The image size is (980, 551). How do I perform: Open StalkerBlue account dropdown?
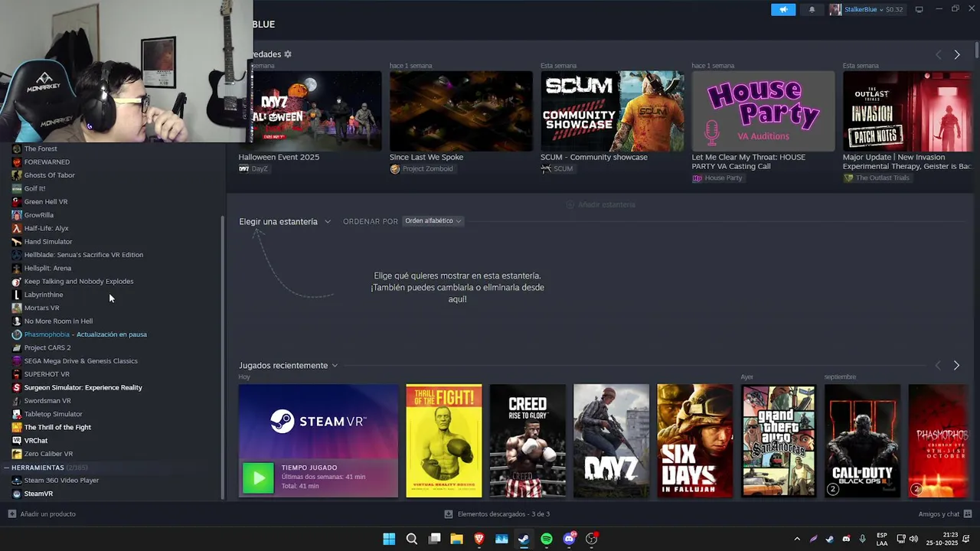(x=867, y=9)
